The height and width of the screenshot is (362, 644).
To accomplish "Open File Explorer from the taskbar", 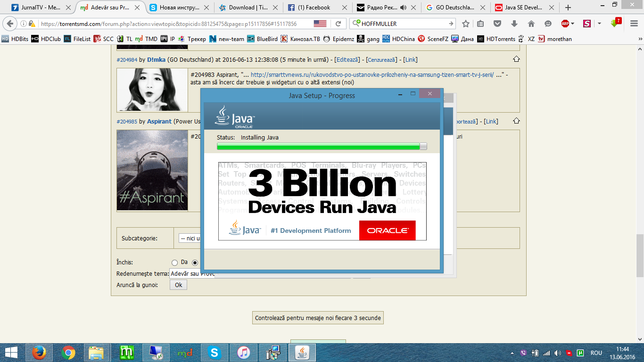I will point(97,353).
